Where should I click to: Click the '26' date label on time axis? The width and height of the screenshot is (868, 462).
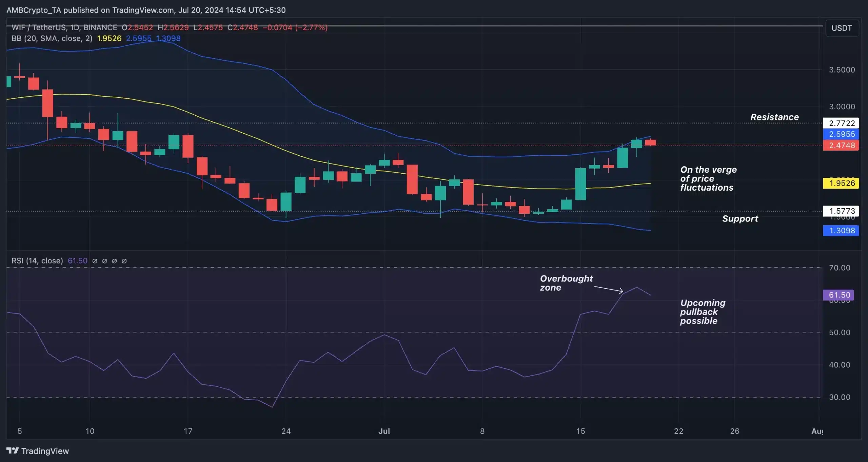(x=734, y=431)
